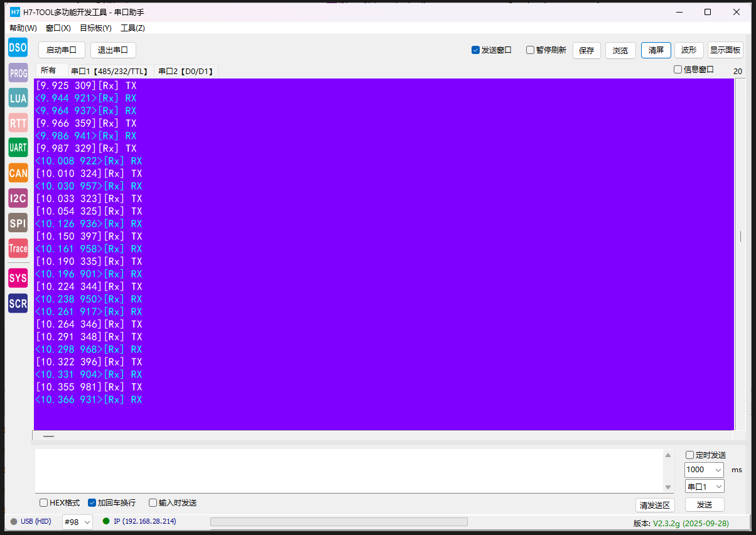Click the 启动串口 button
756x535 pixels.
62,50
